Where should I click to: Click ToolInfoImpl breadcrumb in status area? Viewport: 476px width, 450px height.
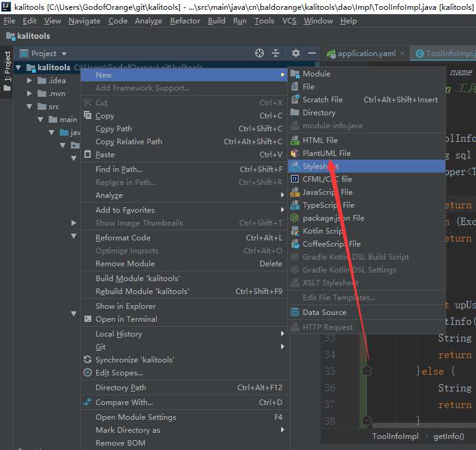click(x=395, y=436)
